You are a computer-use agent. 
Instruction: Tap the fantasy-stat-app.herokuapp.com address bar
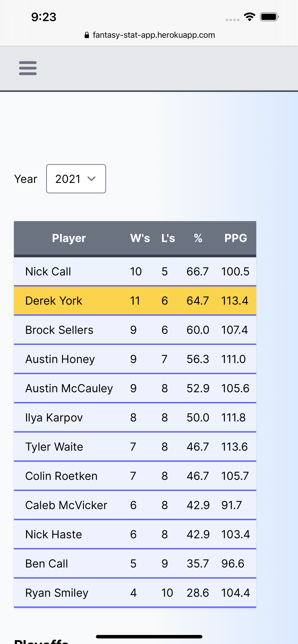153,35
